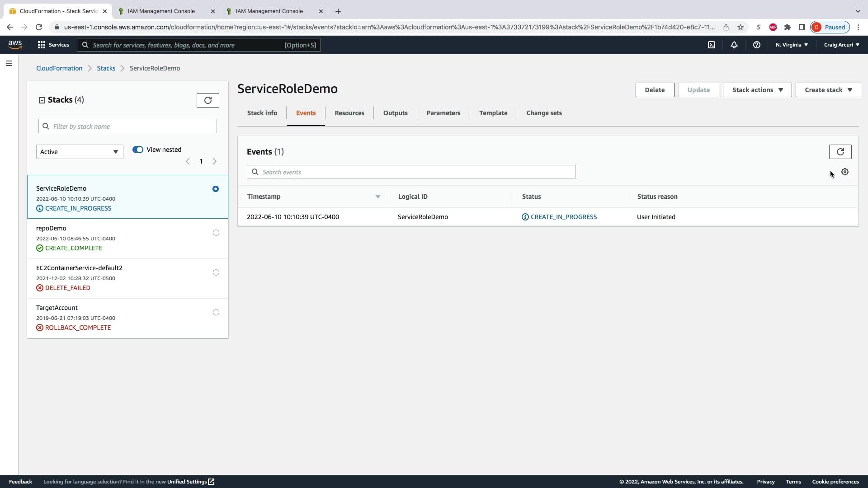Open events table settings gear

click(844, 172)
